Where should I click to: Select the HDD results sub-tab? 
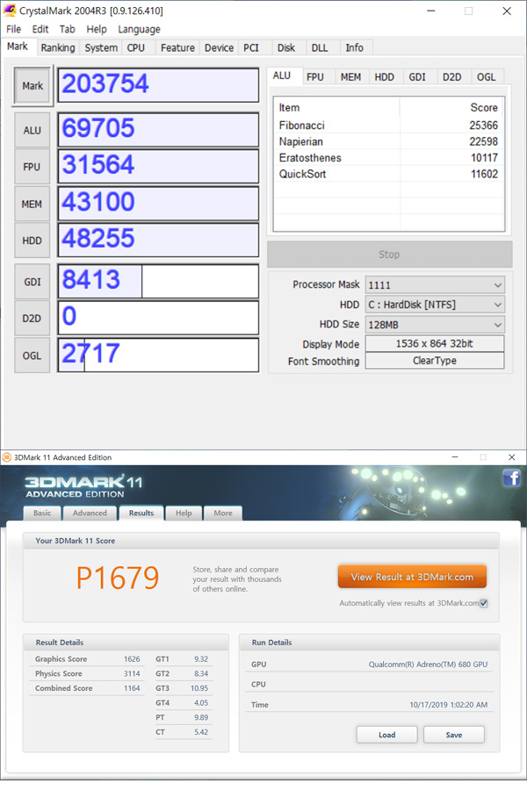coord(385,77)
